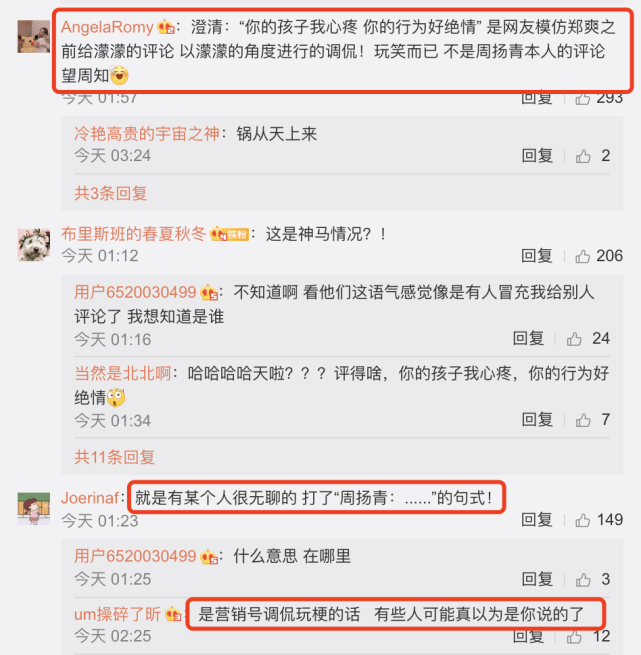This screenshot has width=641, height=655.
Task: Like AngelaRomy's comment with 293 likes
Action: [x=582, y=99]
